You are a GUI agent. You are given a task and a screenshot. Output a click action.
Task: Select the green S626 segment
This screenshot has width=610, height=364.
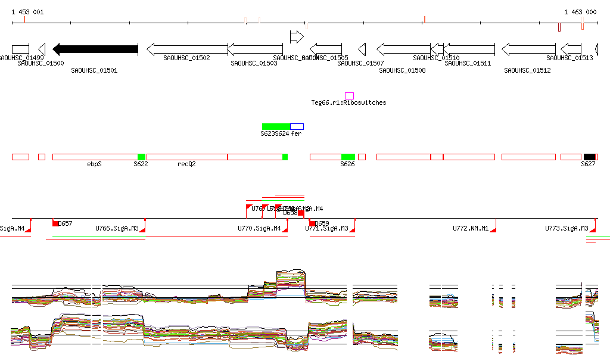click(348, 157)
